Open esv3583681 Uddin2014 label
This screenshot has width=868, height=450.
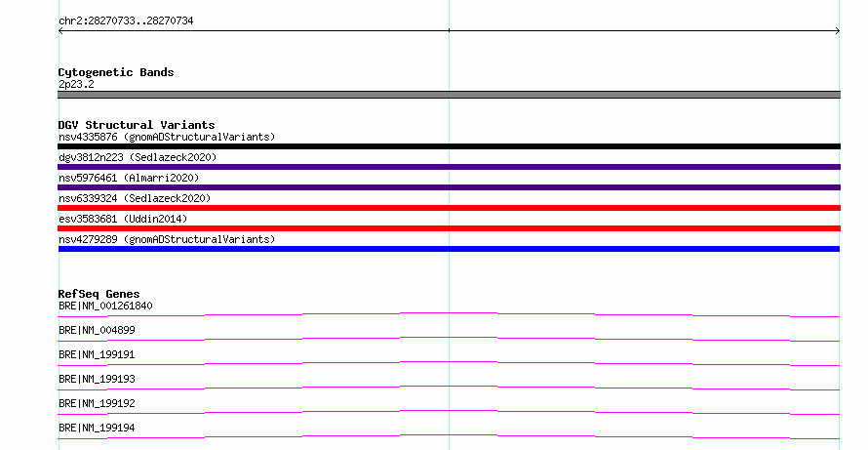coord(123,219)
